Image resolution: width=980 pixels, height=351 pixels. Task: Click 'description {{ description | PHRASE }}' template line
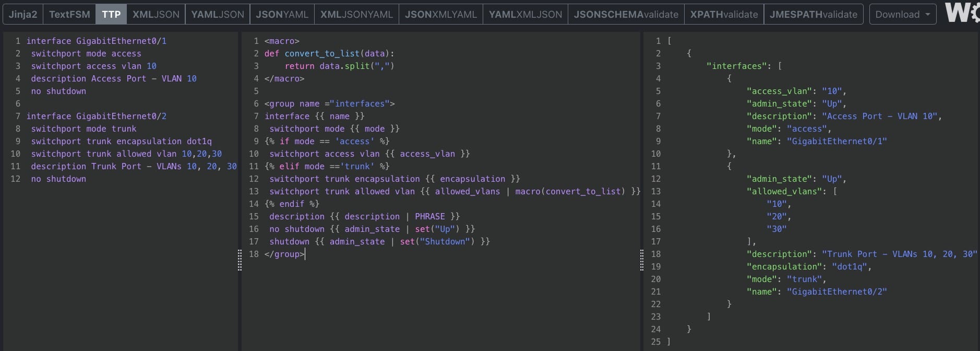coord(365,216)
